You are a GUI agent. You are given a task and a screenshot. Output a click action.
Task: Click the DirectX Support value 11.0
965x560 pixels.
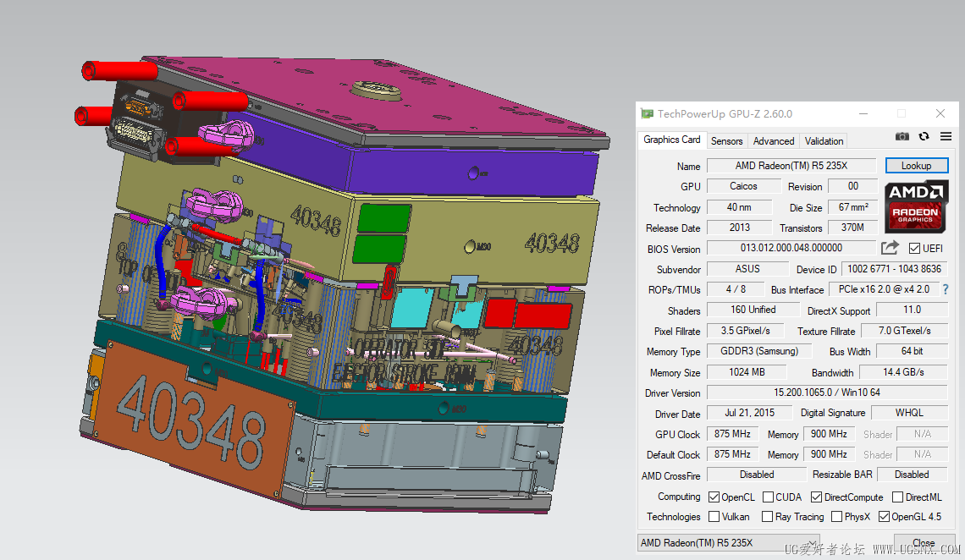[x=912, y=310]
